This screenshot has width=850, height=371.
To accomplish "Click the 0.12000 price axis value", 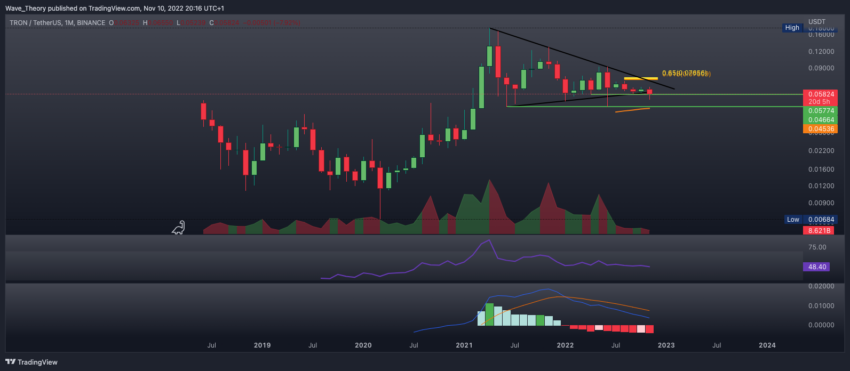I will (820, 52).
